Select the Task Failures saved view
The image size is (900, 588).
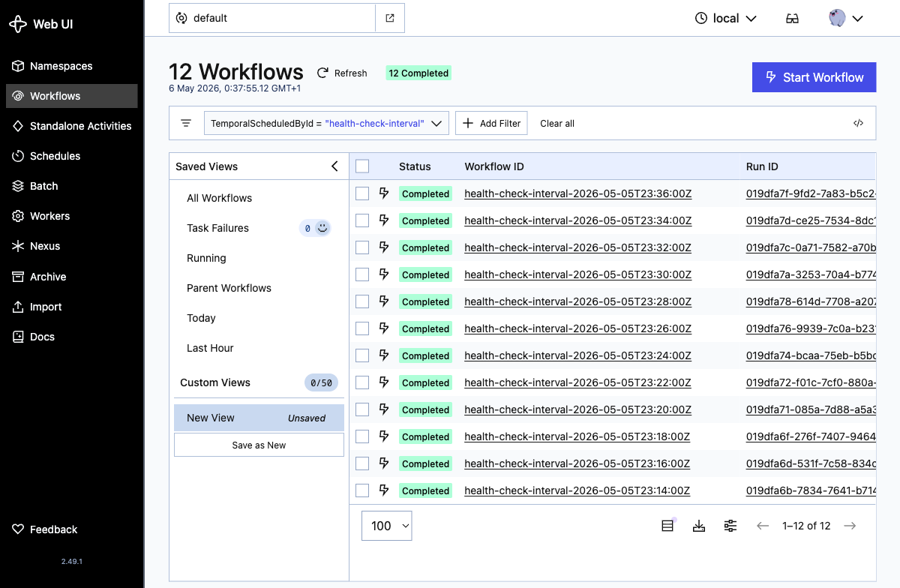pyautogui.click(x=259, y=228)
